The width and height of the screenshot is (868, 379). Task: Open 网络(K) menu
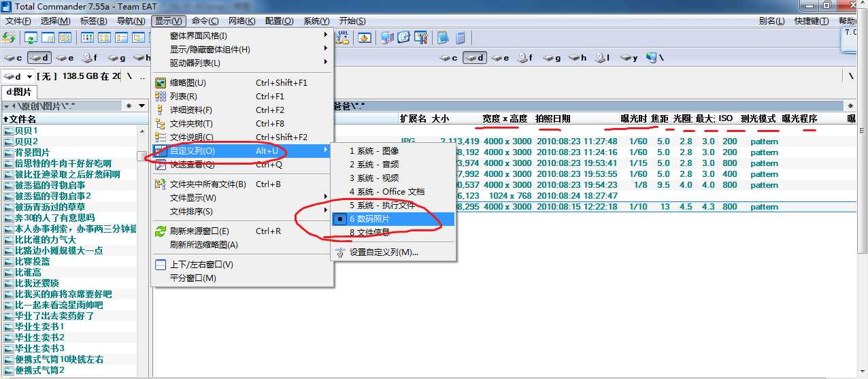pyautogui.click(x=242, y=21)
